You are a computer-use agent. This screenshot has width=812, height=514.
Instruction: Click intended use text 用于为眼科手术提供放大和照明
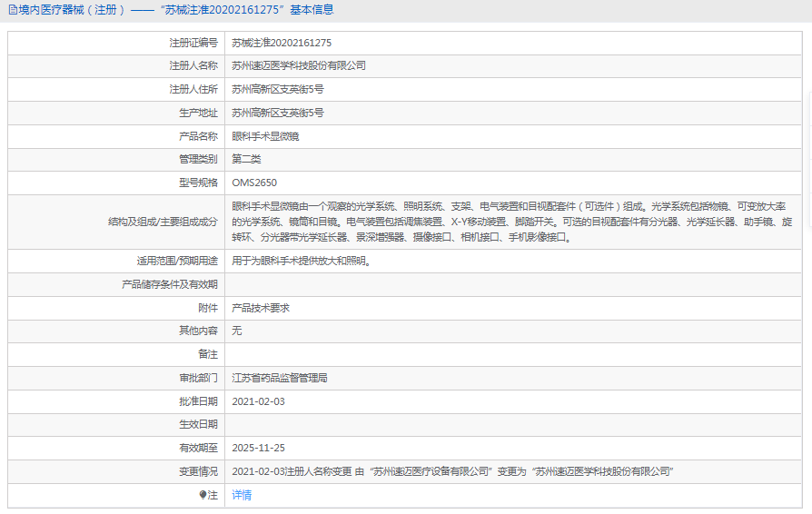[302, 261]
